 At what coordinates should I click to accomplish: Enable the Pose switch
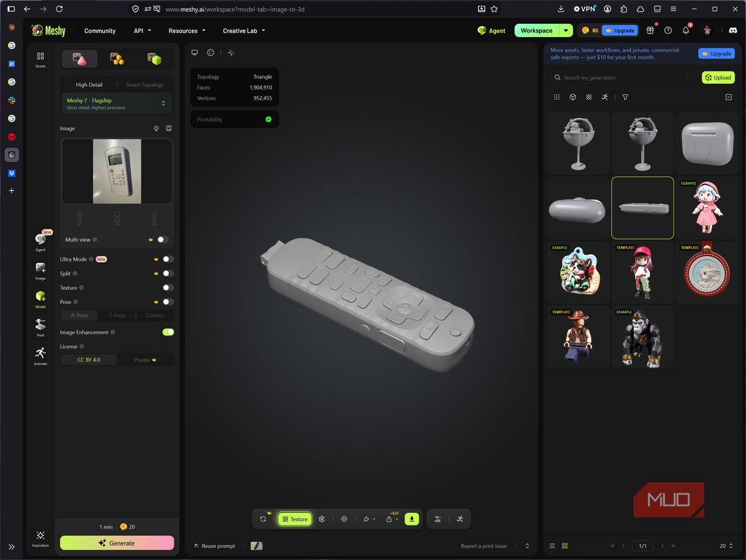168,302
